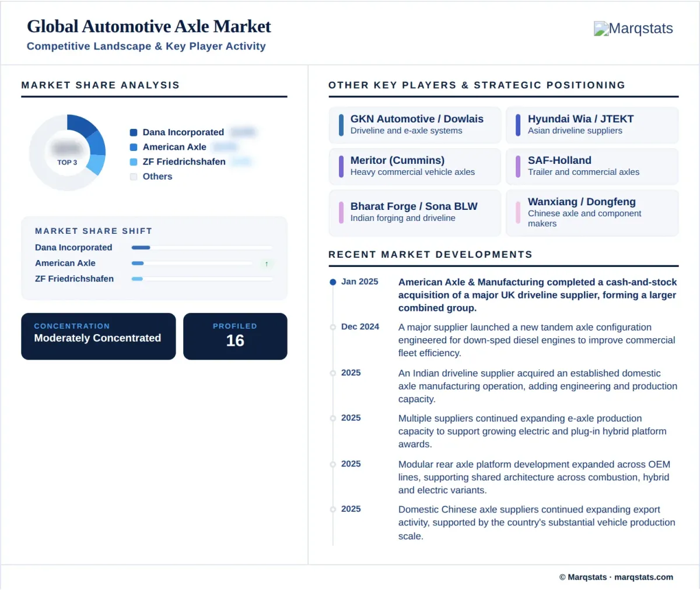
Task: Click the TOP 3 donut chart center
Action: click(x=67, y=153)
